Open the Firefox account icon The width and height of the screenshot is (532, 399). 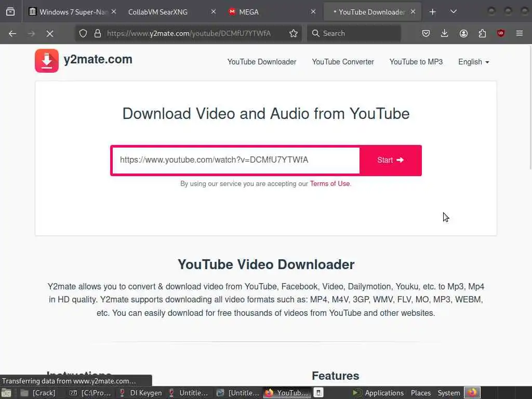pos(463,33)
